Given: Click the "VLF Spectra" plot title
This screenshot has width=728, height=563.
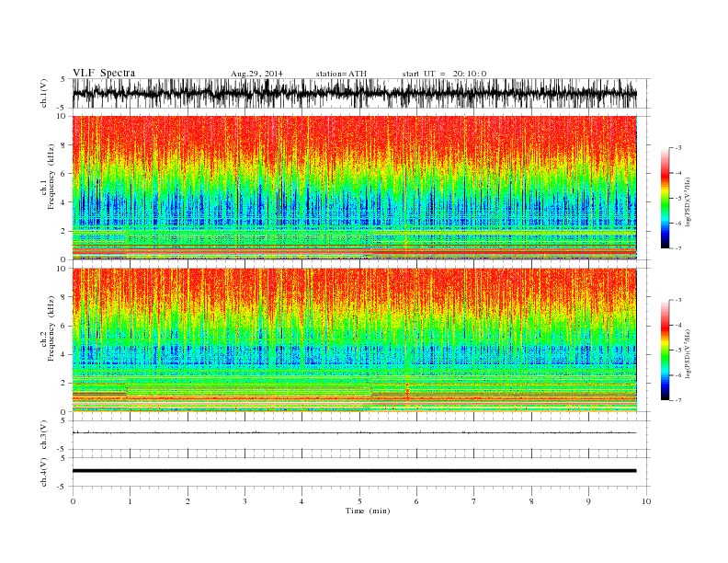Looking at the screenshot, I should [x=104, y=73].
